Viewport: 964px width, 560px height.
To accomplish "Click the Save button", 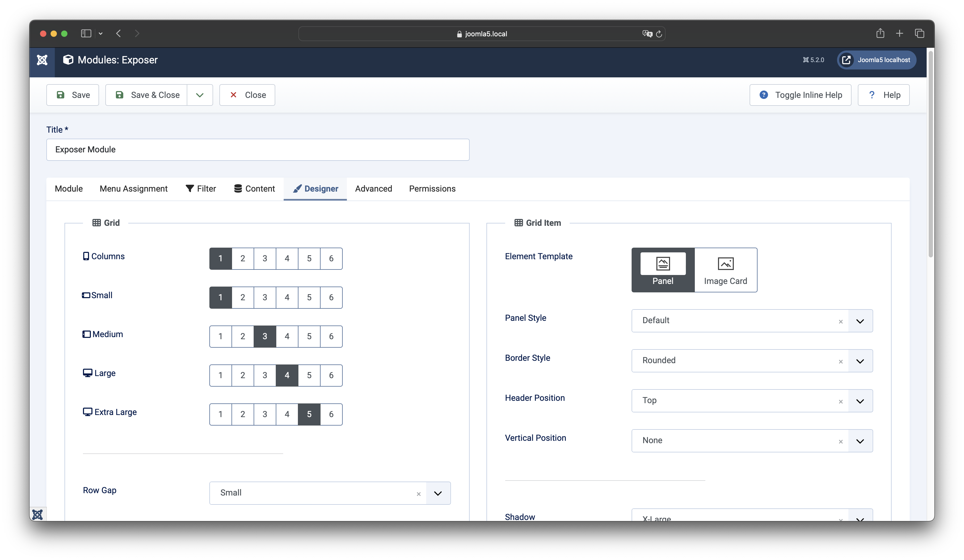I will (x=73, y=95).
